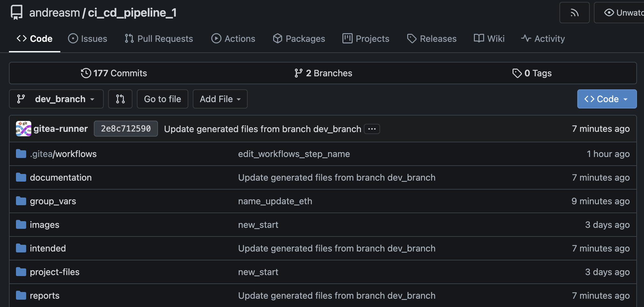Expand the blue Code clone dropdown
Viewport: 644px width, 307px height.
point(607,99)
